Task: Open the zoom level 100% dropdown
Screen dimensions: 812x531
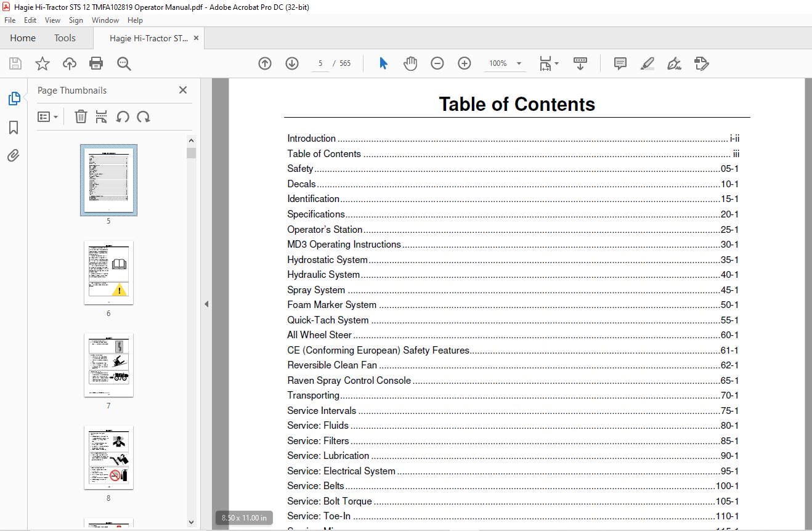Action: coord(505,63)
